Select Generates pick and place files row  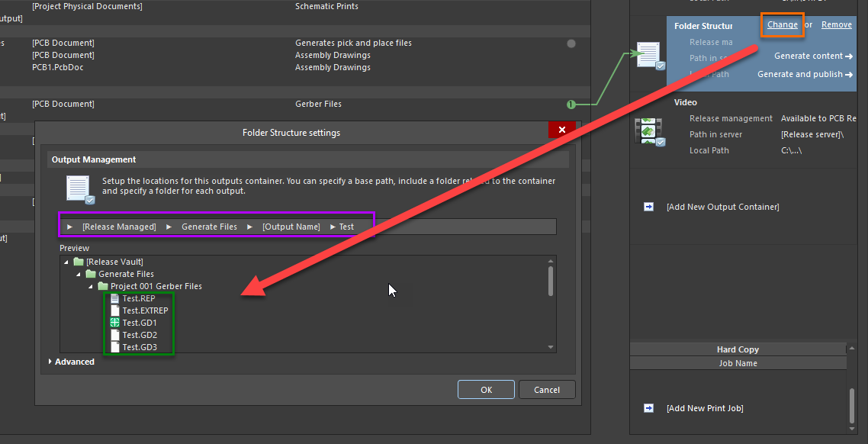[x=353, y=43]
